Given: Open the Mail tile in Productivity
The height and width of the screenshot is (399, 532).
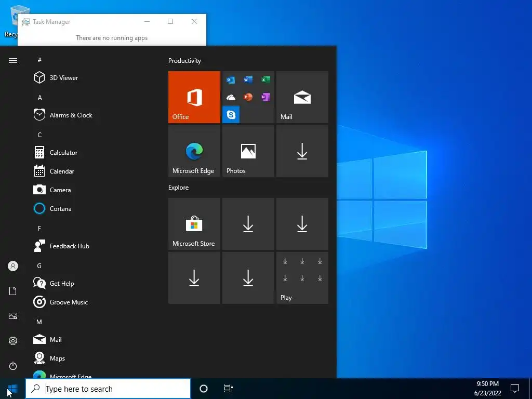Looking at the screenshot, I should tap(302, 97).
